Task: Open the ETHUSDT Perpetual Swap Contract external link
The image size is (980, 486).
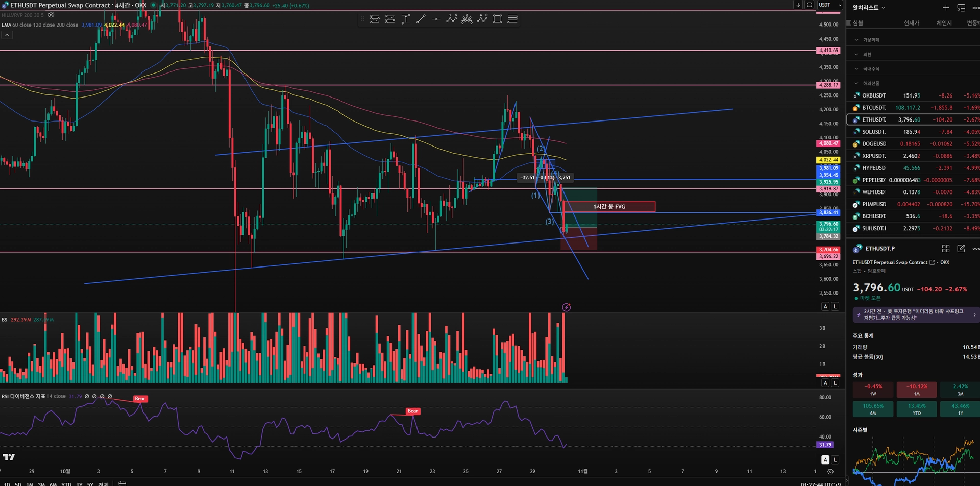Action: [932, 262]
